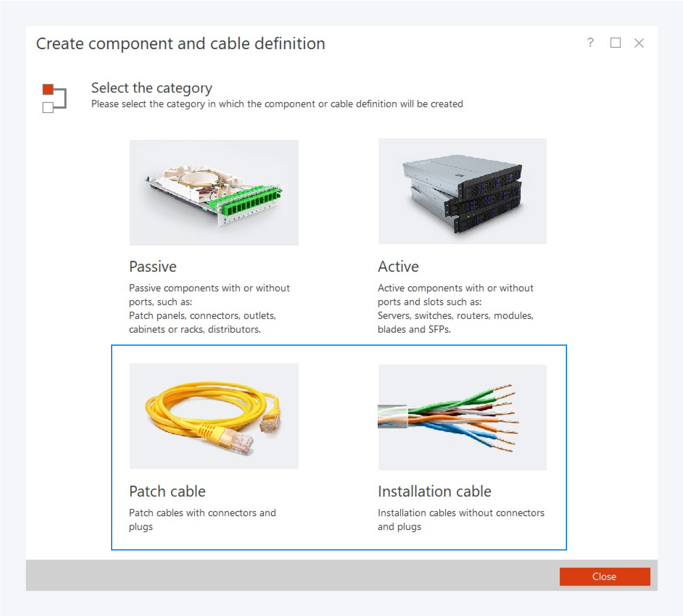Click the Active heading text

pyautogui.click(x=398, y=267)
